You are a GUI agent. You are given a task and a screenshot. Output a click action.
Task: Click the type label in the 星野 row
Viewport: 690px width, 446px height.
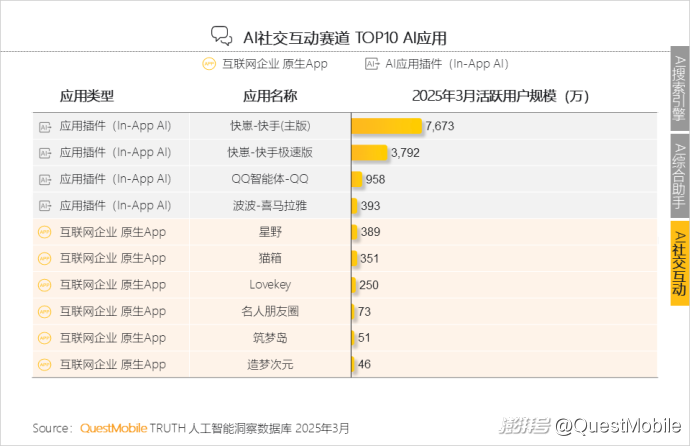point(113,232)
